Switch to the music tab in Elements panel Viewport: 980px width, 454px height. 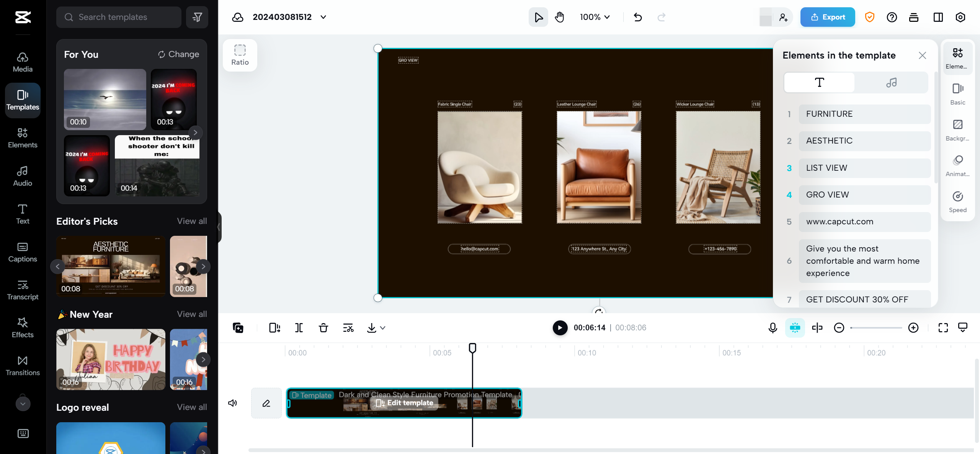892,82
